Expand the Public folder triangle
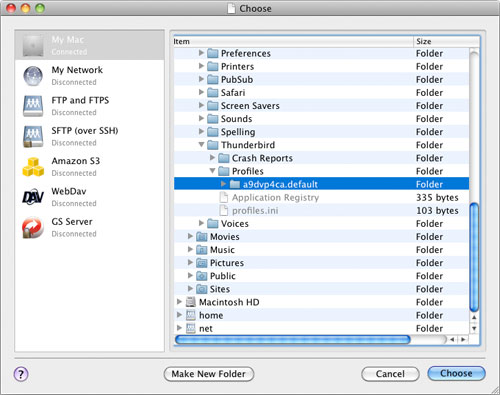Image resolution: width=500 pixels, height=395 pixels. 190,275
